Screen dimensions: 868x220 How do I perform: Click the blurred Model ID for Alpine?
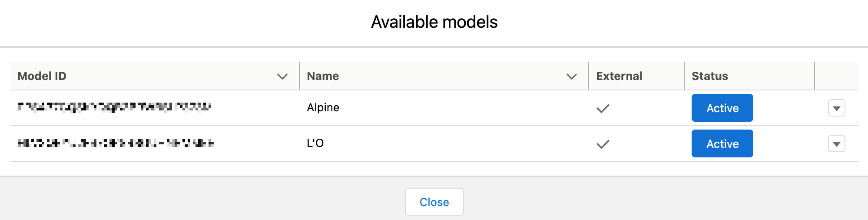[x=114, y=107]
